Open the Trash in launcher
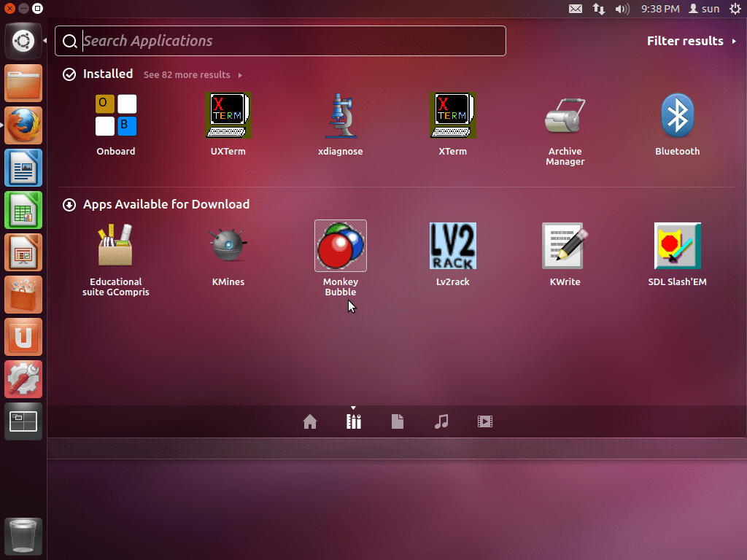747x560 pixels. [23, 537]
